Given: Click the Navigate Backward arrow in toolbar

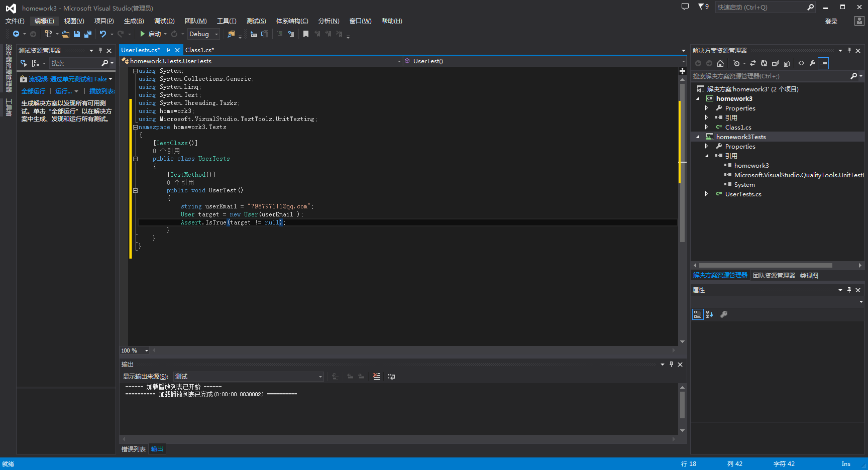Looking at the screenshot, I should click(16, 34).
